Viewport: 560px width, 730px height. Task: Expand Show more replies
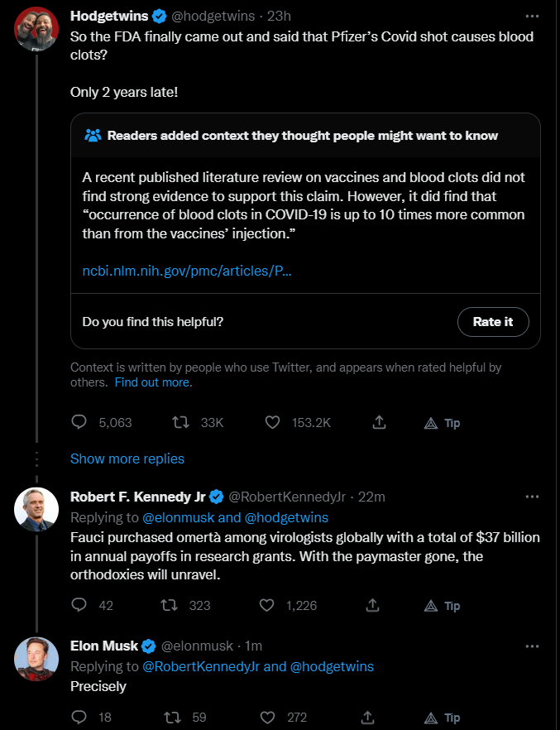point(127,459)
